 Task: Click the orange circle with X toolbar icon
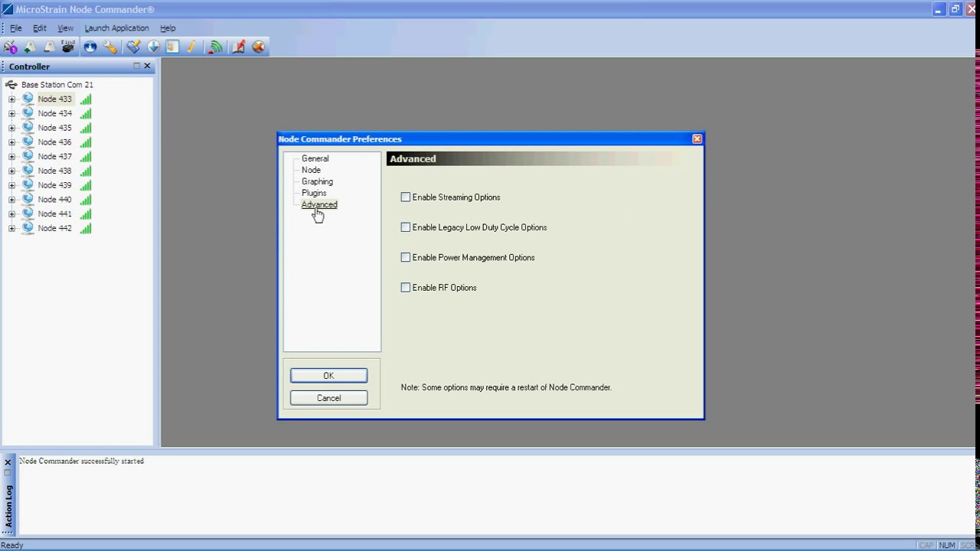[x=259, y=47]
